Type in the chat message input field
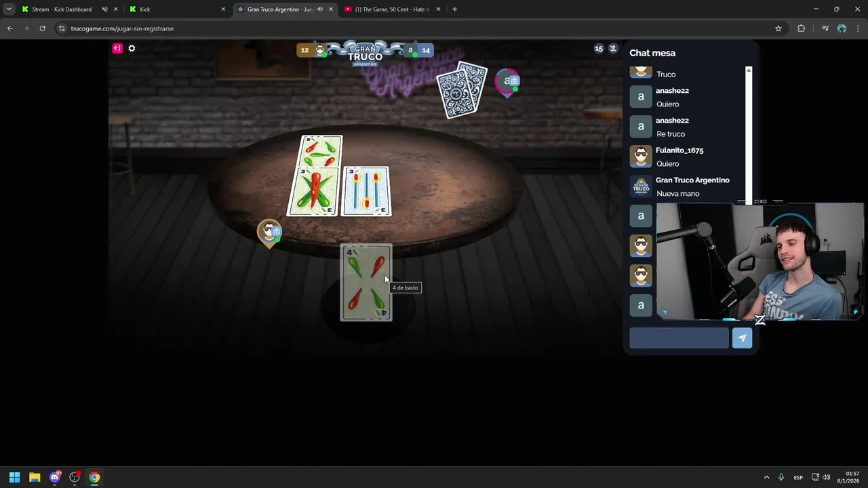This screenshot has width=868, height=488. 679,338
